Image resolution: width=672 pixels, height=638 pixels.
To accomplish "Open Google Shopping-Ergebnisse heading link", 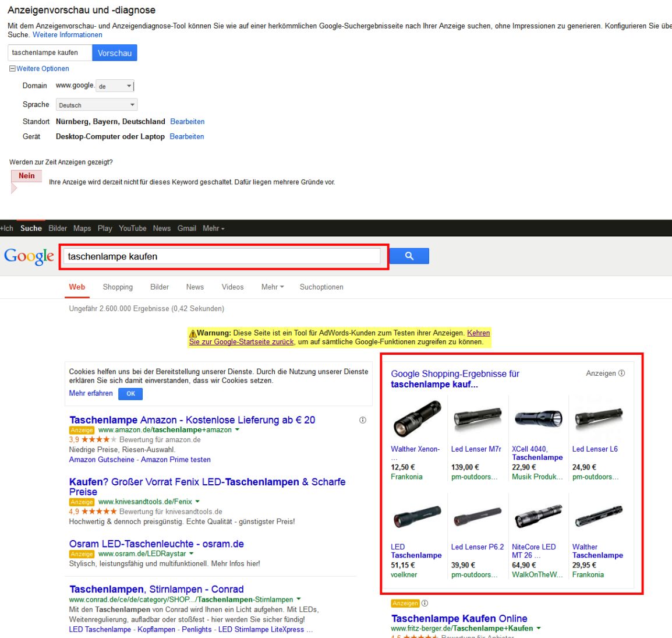I will coord(455,379).
